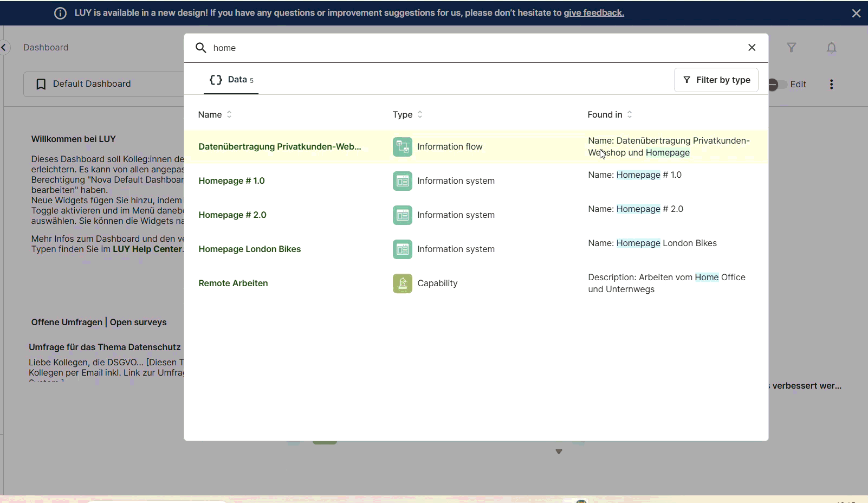Select the Data results tab
This screenshot has width=868, height=503.
tap(231, 80)
